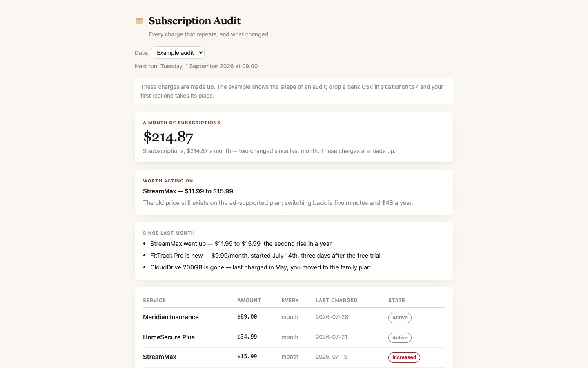Click the FitTrack Pro is new bullet
This screenshot has height=368, width=588.
(x=265, y=256)
